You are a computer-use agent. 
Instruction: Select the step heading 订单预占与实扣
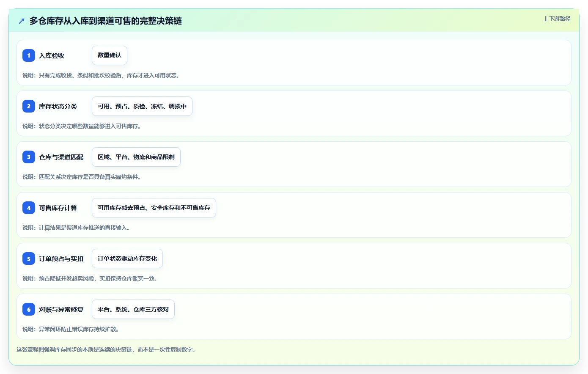pyautogui.click(x=61, y=258)
